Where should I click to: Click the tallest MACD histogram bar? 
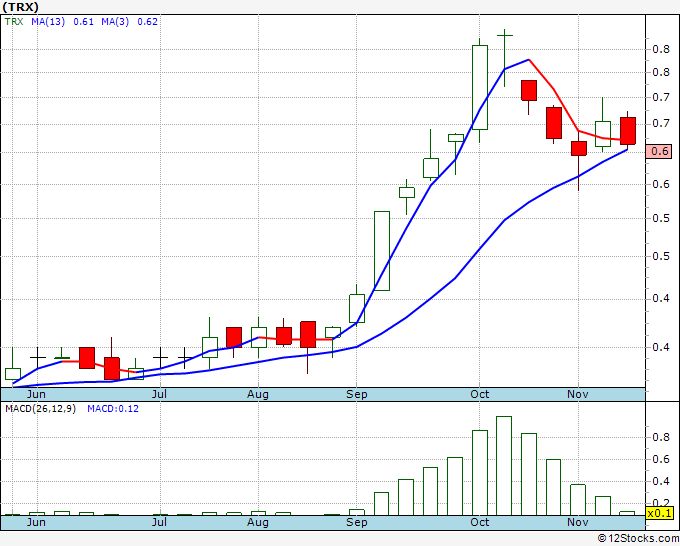pyautogui.click(x=504, y=466)
